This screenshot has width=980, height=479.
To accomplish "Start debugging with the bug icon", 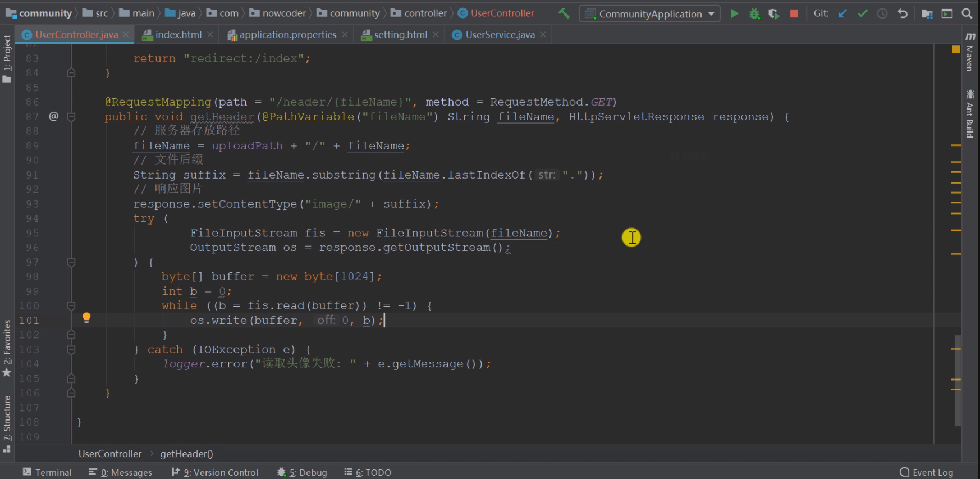I will (754, 13).
